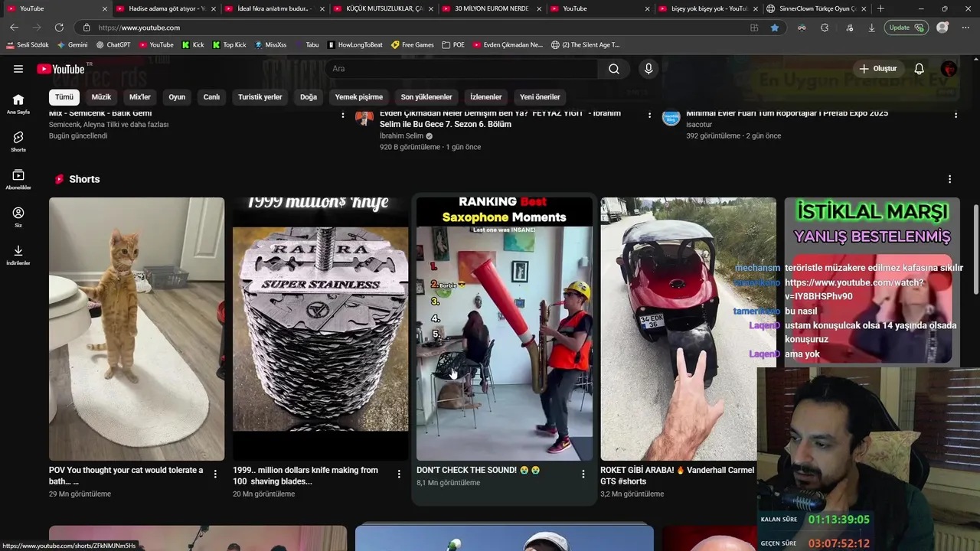Open the browser extensions puzzle icon
The width and height of the screenshot is (980, 551).
tap(825, 28)
